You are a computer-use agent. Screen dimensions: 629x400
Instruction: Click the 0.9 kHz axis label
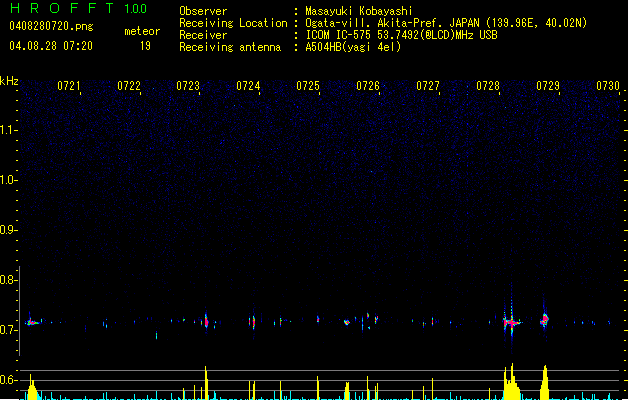pyautogui.click(x=8, y=229)
